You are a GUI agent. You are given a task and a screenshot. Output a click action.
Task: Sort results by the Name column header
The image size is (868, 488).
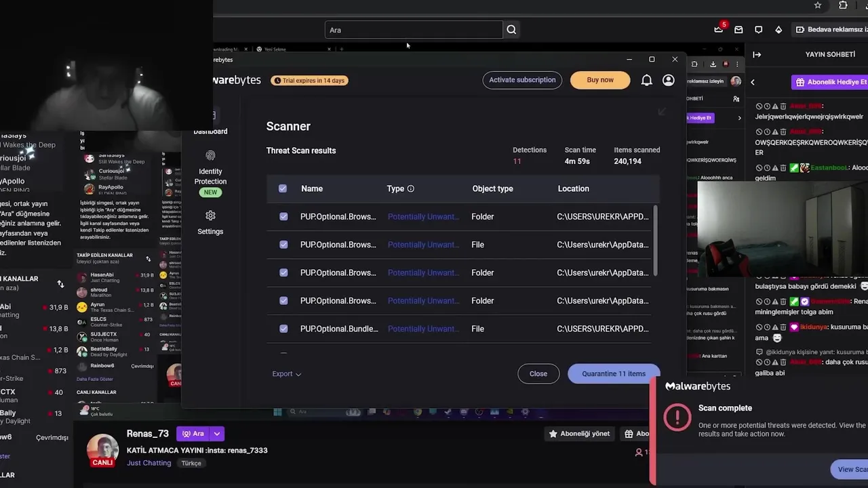(x=312, y=188)
